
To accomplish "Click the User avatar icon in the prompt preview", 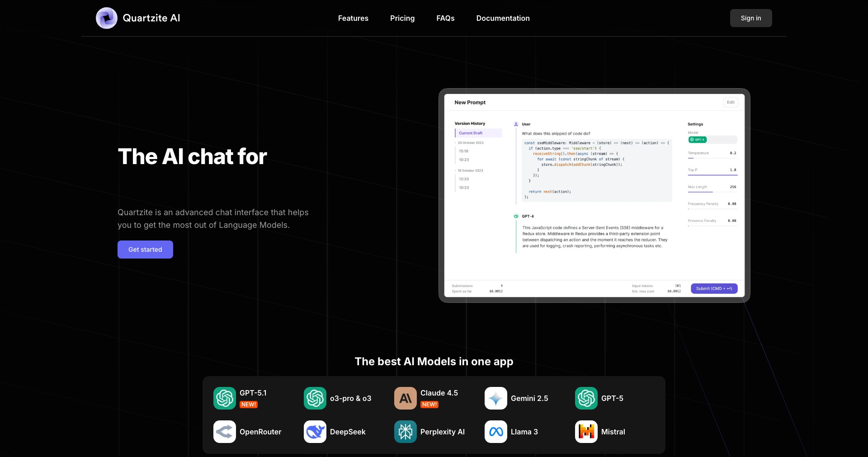I will [516, 124].
